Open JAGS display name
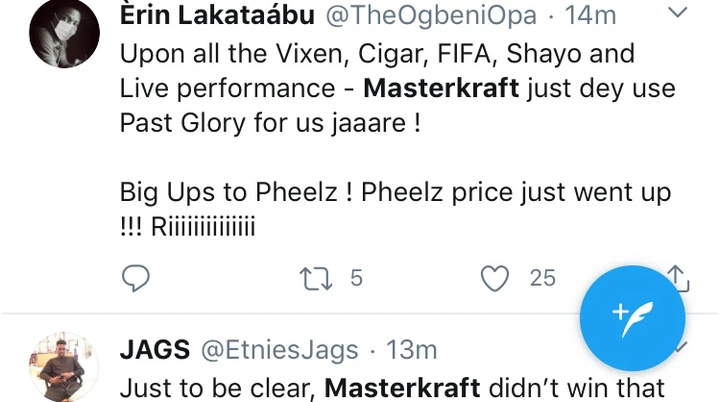The image size is (720, 402). [x=154, y=350]
